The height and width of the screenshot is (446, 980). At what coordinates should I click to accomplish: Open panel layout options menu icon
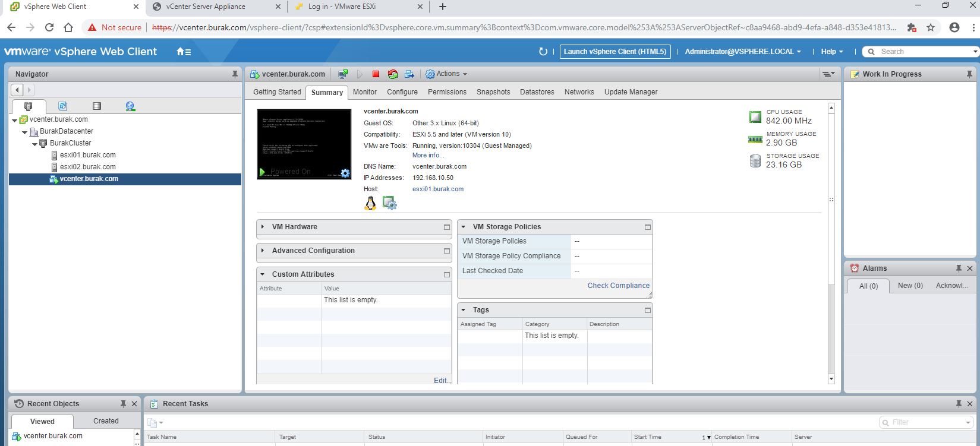click(x=828, y=74)
